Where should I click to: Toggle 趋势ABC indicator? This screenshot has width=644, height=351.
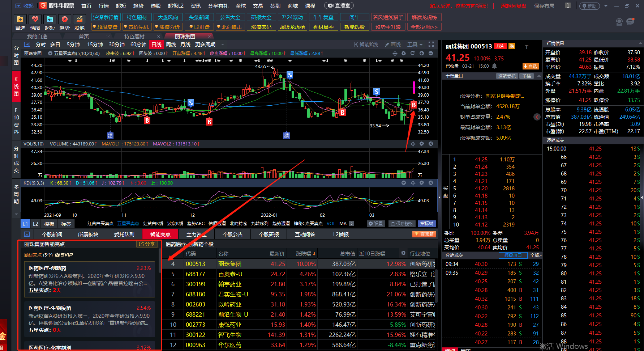coord(196,224)
